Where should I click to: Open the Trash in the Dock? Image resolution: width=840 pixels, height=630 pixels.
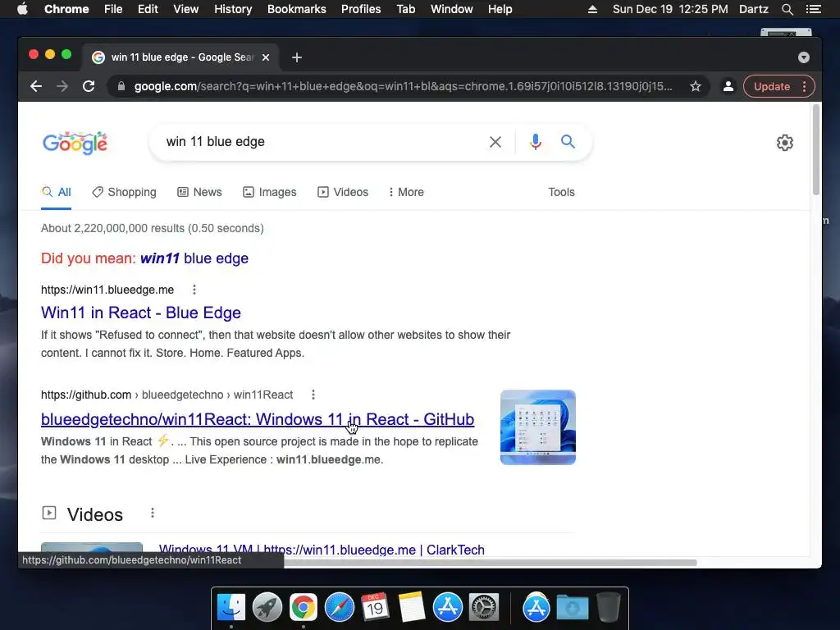pyautogui.click(x=608, y=608)
